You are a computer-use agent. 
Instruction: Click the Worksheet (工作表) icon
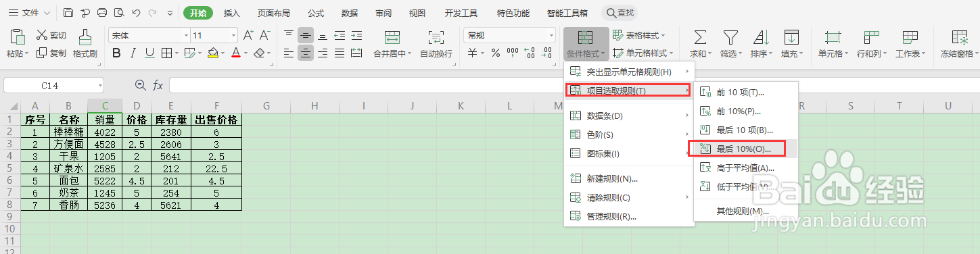(x=910, y=37)
